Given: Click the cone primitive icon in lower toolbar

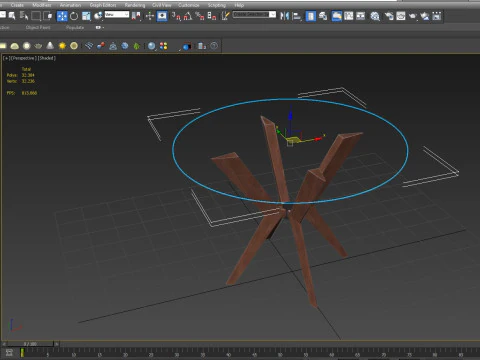Looking at the screenshot, I should [50, 46].
